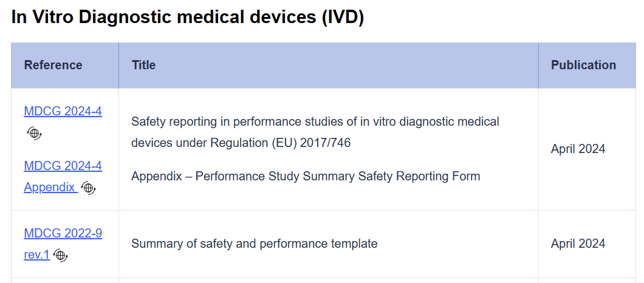Image resolution: width=644 pixels, height=283 pixels.
Task: Click April 2024 date in the MDCG 2022-9 row
Action: point(578,244)
